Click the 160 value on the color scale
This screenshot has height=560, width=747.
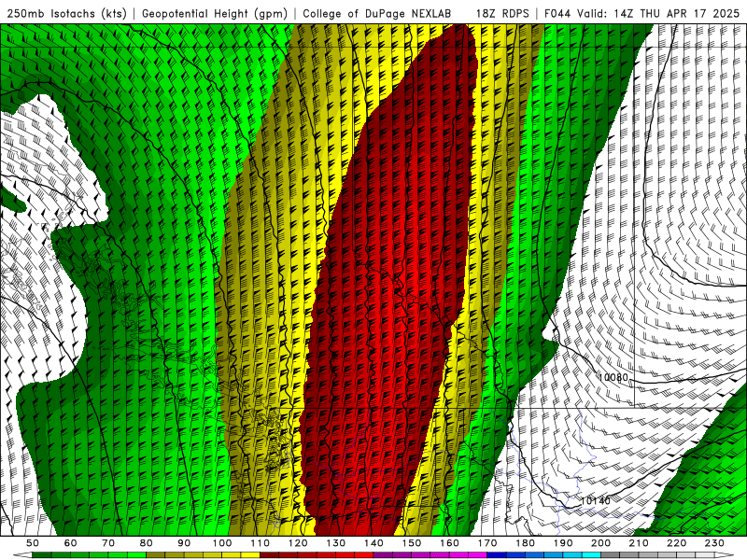click(x=450, y=543)
